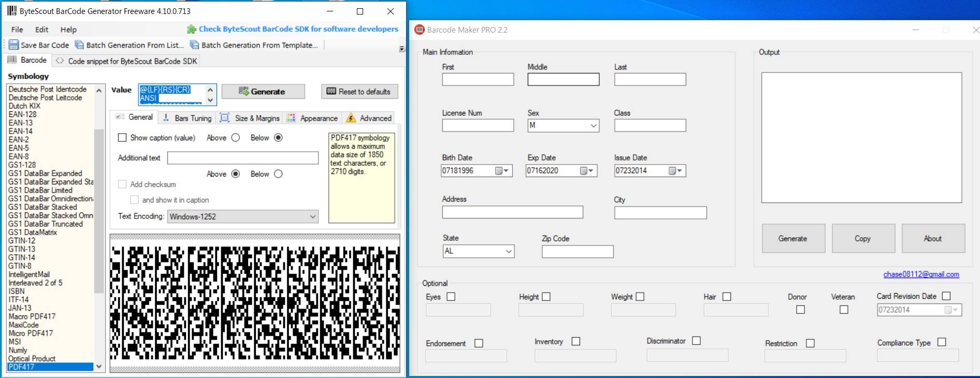Click the puzzle icon beside the SDK link

(192, 29)
